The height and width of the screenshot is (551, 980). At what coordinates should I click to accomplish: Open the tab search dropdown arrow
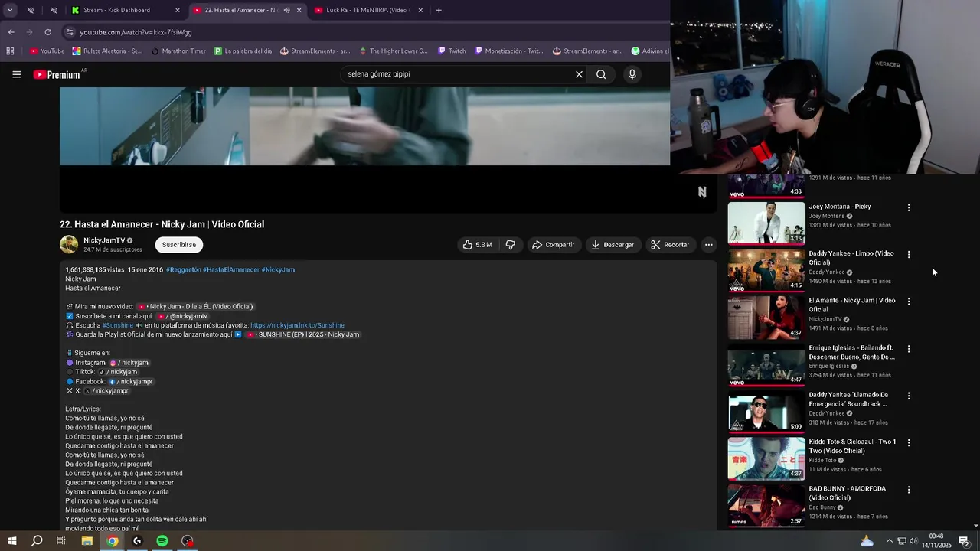(10, 10)
